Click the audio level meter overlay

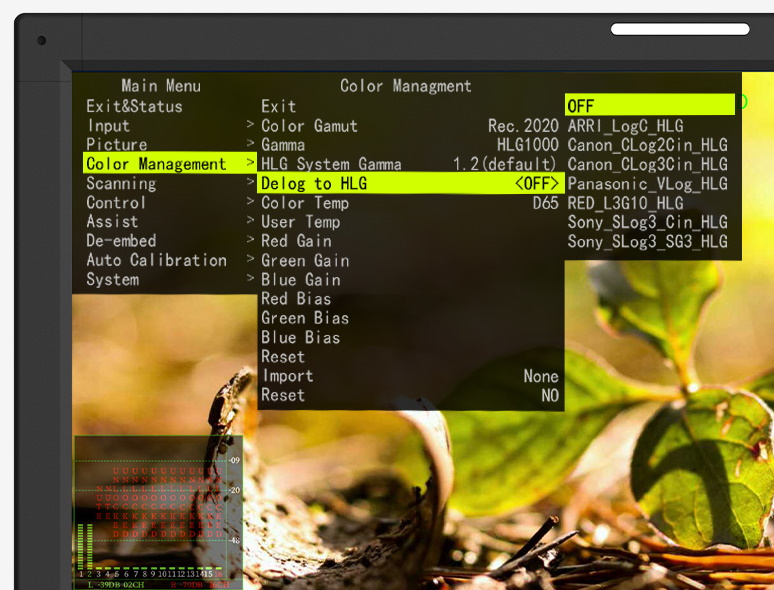pos(158,512)
